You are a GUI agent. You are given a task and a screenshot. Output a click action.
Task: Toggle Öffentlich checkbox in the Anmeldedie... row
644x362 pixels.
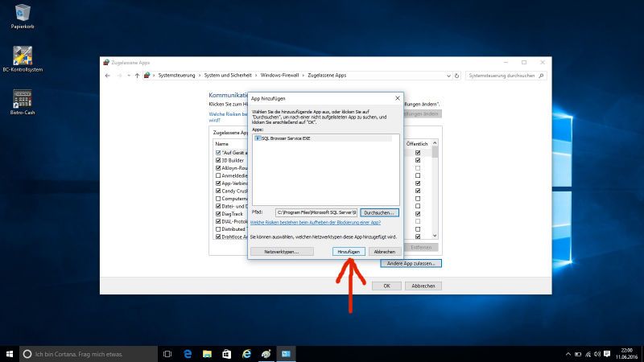pos(418,175)
